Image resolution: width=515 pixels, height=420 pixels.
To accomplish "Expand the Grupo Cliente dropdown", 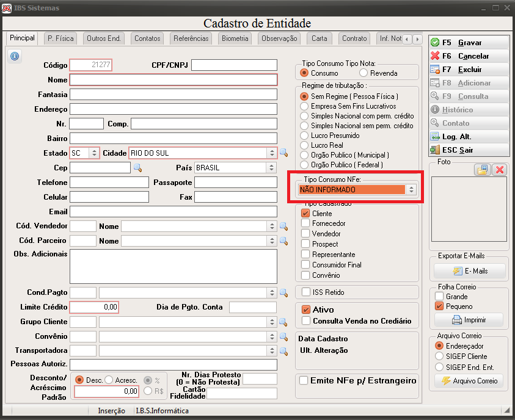I will [x=272, y=322].
